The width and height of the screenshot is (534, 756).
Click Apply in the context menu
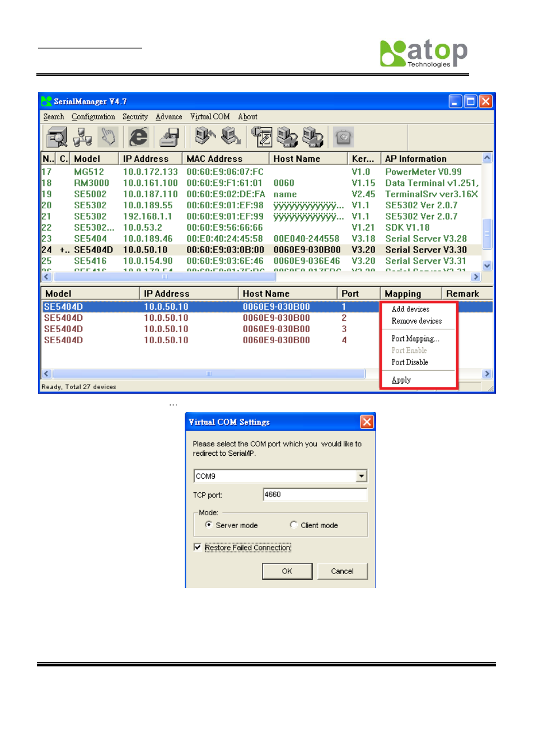(x=401, y=380)
